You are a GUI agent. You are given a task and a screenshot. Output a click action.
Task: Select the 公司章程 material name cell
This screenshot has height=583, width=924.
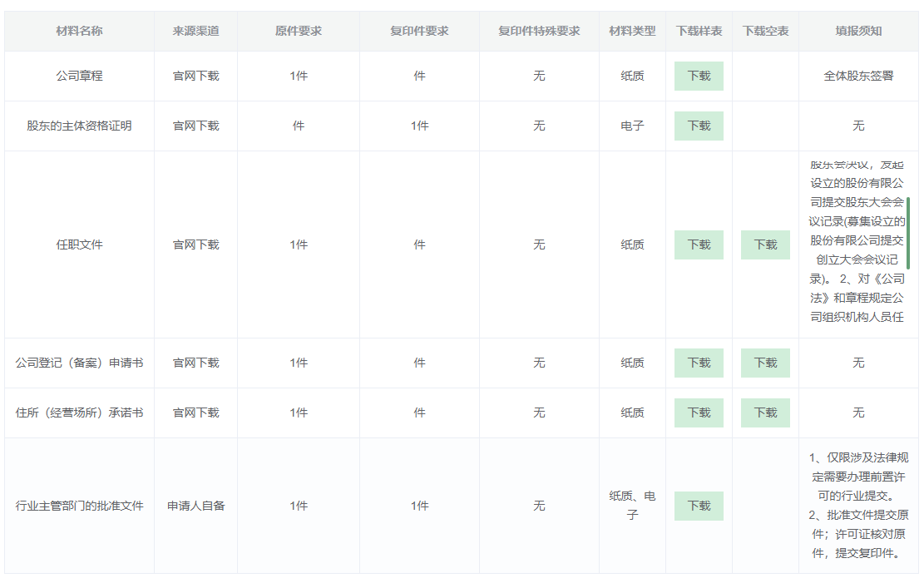click(x=79, y=76)
